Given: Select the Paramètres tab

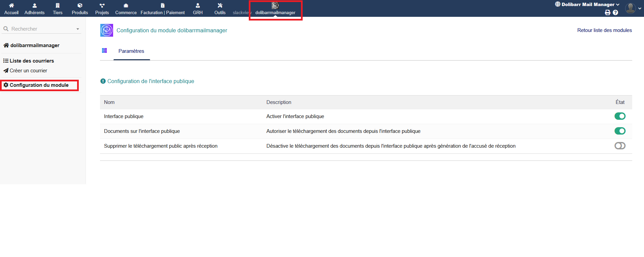Looking at the screenshot, I should point(131,51).
